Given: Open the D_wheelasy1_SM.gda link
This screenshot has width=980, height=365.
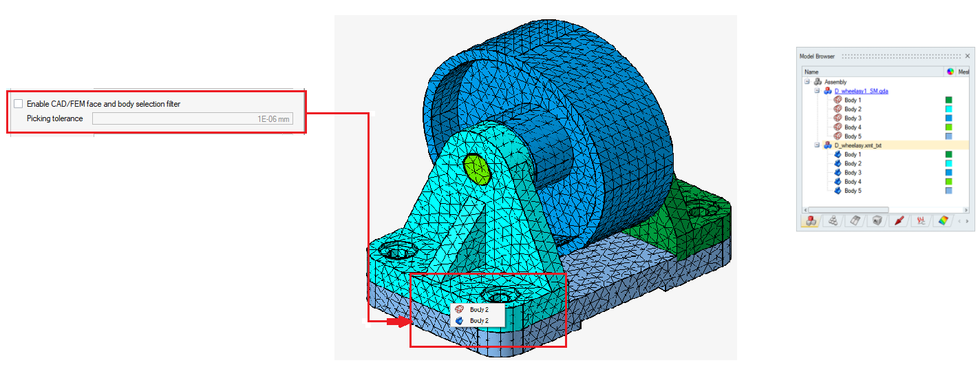Looking at the screenshot, I should click(861, 91).
